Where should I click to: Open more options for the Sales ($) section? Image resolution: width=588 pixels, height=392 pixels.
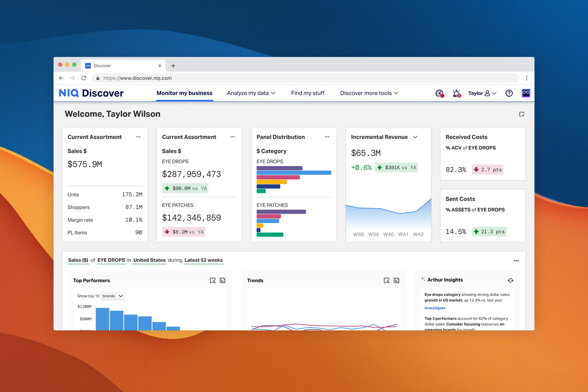(516, 261)
